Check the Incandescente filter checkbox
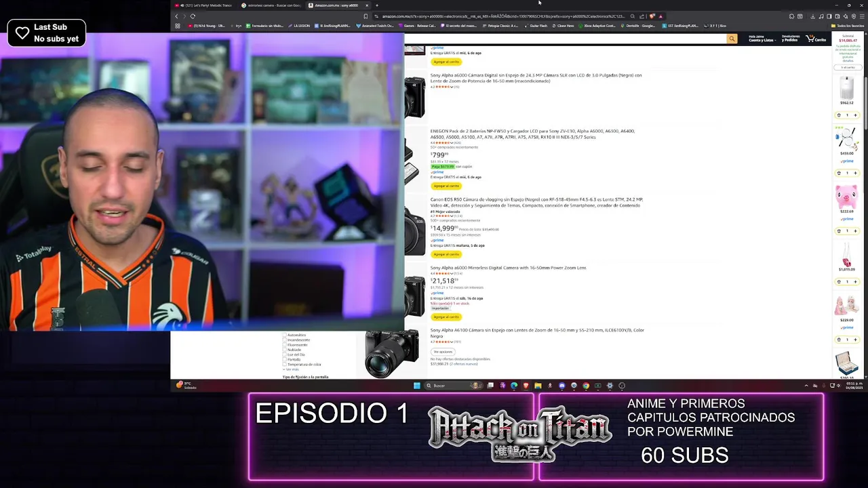Viewport: 868px width, 488px height. point(284,340)
